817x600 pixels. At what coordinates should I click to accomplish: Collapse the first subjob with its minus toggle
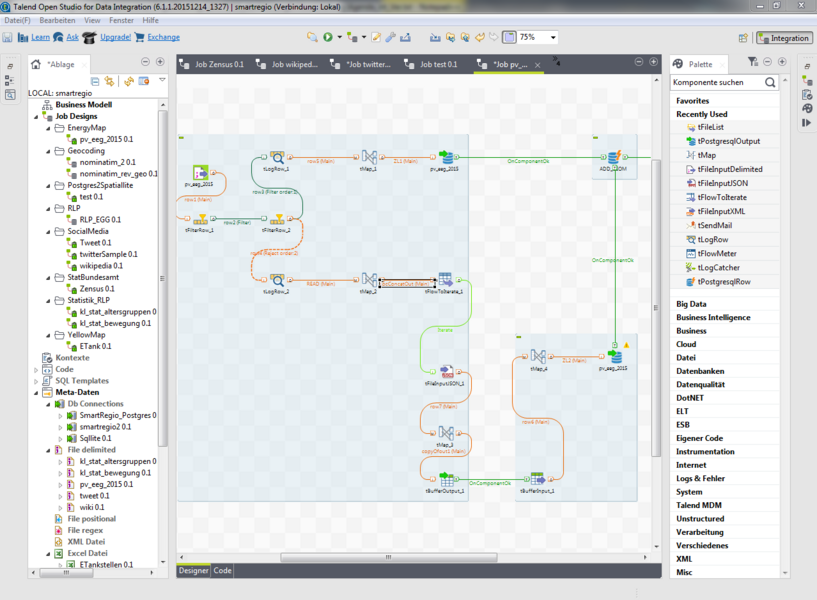tap(181, 137)
